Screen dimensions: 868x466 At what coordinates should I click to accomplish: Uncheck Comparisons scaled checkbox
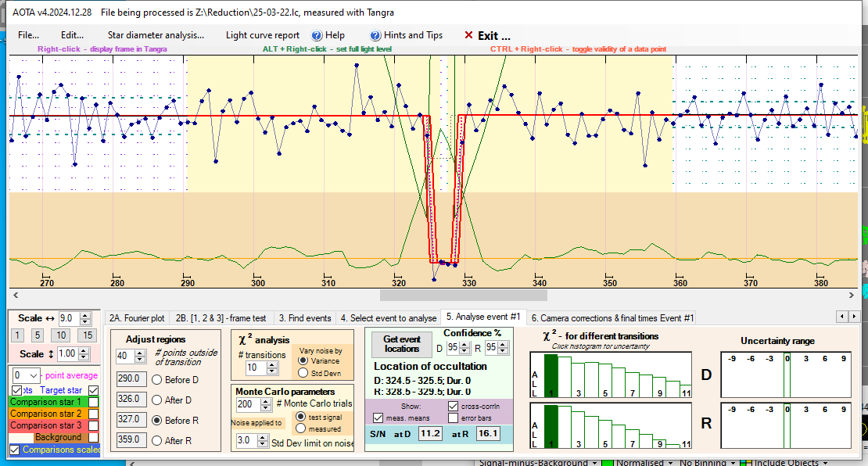(x=15, y=450)
